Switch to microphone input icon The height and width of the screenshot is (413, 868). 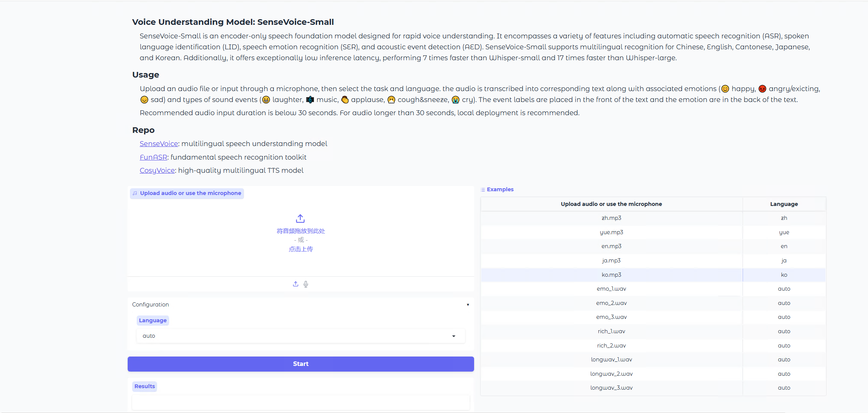306,284
